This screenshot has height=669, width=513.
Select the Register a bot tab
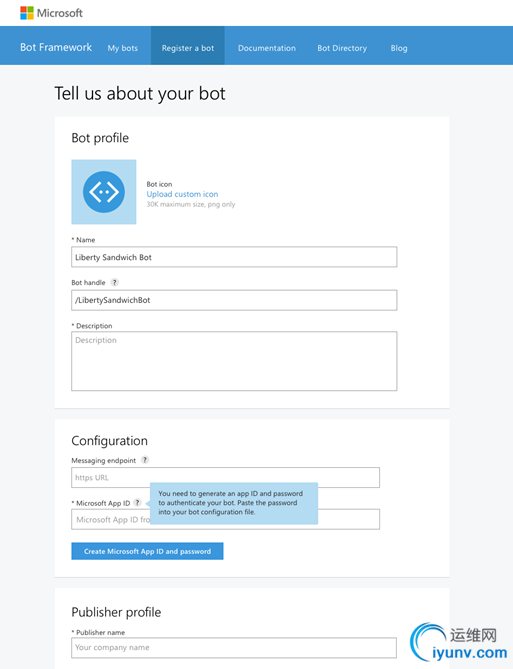pyautogui.click(x=188, y=46)
